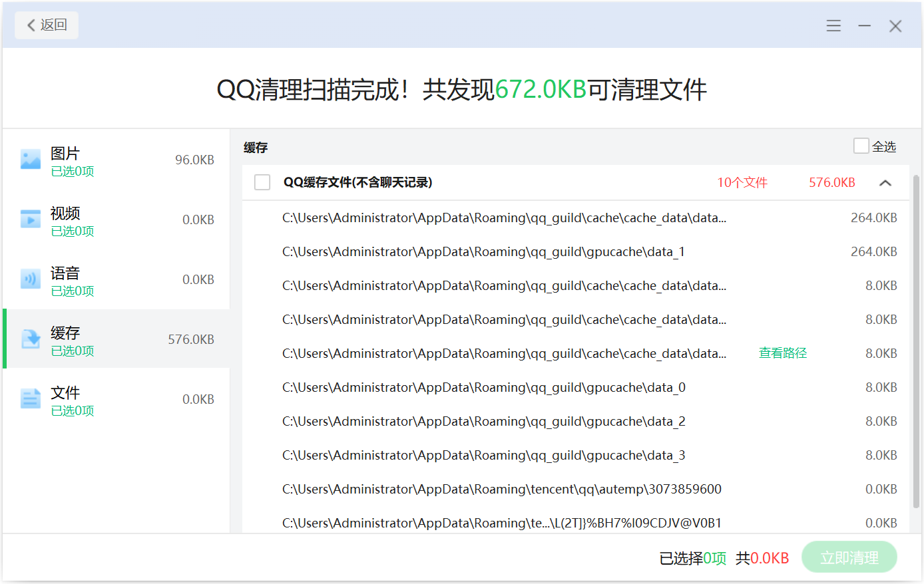Click the 缓存 section heading above the list
The width and height of the screenshot is (924, 584).
point(256,148)
